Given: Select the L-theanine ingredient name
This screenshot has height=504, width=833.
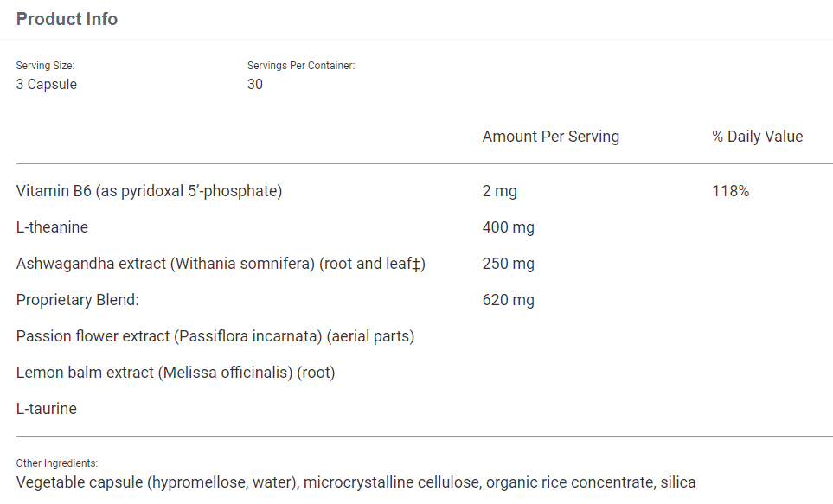Looking at the screenshot, I should click(x=52, y=227).
